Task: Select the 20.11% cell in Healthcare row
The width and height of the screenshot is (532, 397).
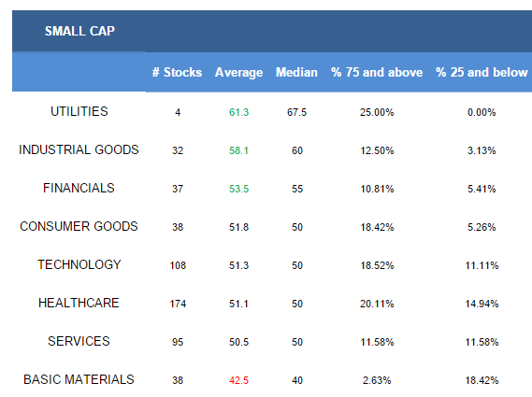Action: pos(377,304)
